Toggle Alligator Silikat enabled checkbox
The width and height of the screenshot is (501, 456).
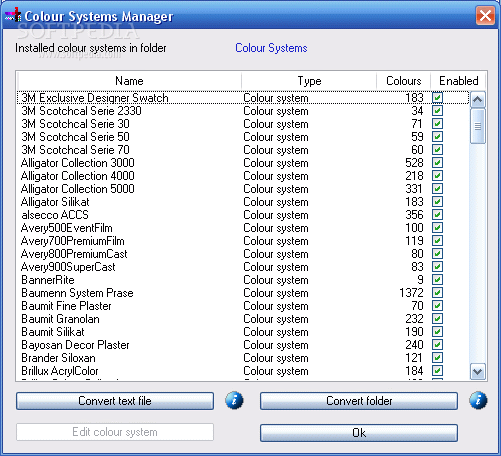[x=437, y=202]
